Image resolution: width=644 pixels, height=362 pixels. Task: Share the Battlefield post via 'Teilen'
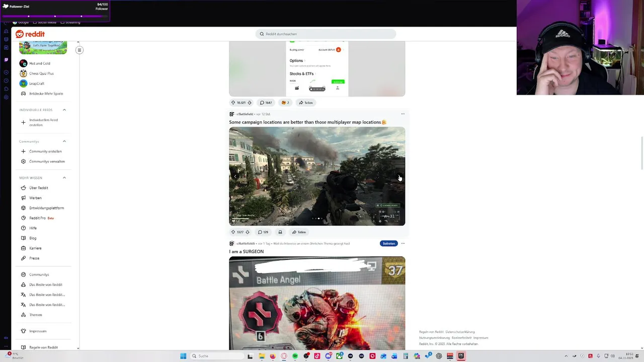click(x=299, y=232)
